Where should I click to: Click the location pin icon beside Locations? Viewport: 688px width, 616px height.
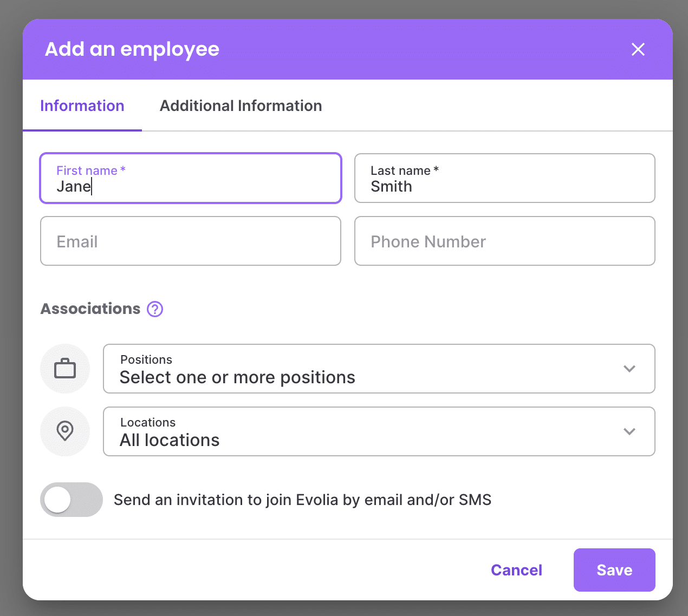point(65,431)
